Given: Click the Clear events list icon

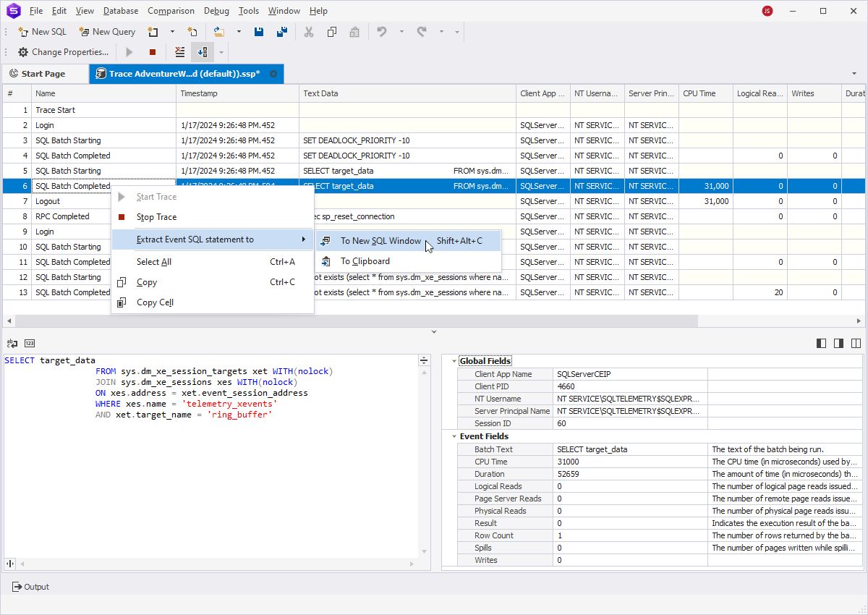Looking at the screenshot, I should tap(180, 52).
